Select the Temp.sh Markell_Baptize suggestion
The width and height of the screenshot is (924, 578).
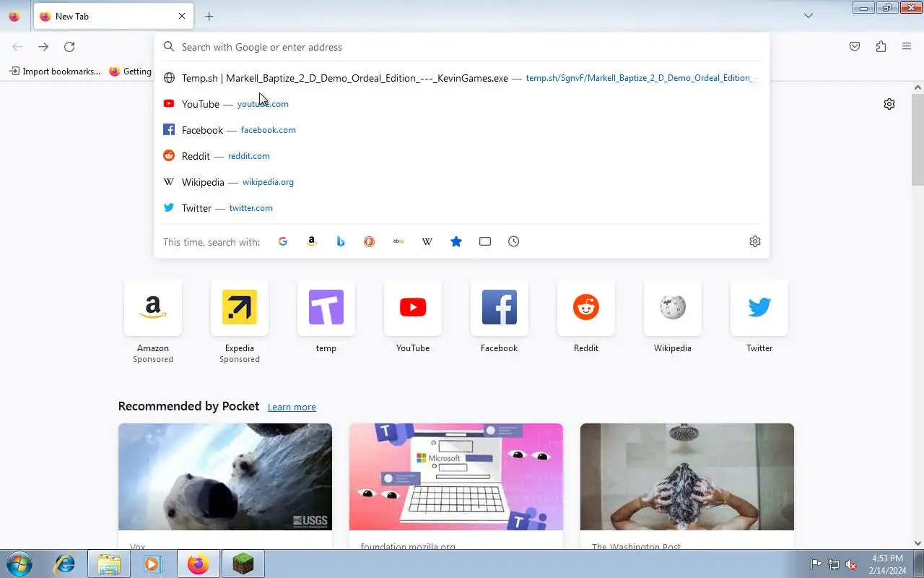click(x=462, y=78)
